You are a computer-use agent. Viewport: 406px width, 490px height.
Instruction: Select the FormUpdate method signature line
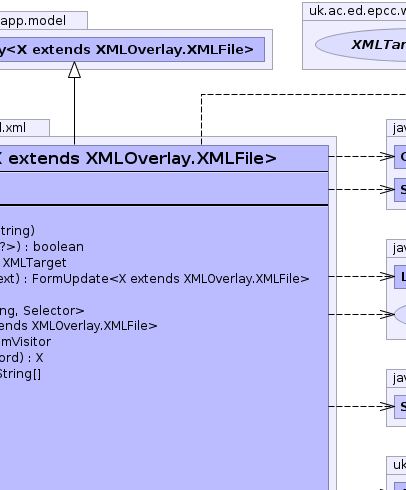[x=155, y=279]
